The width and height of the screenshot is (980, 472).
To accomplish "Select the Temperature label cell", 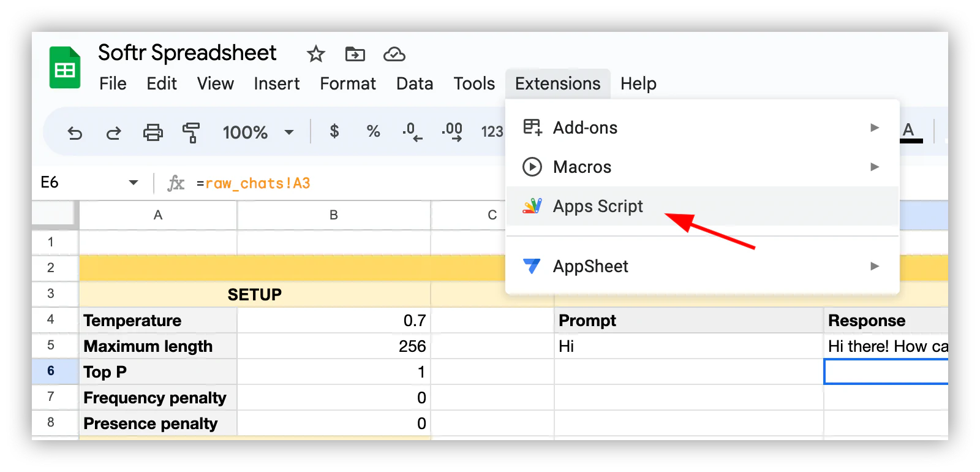I will (158, 320).
